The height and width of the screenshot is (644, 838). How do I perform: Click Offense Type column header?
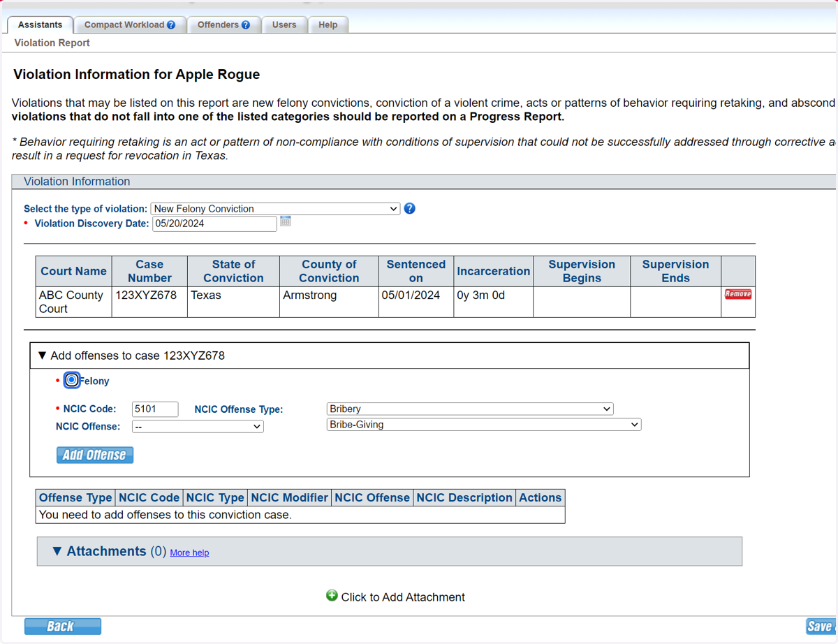[75, 497]
